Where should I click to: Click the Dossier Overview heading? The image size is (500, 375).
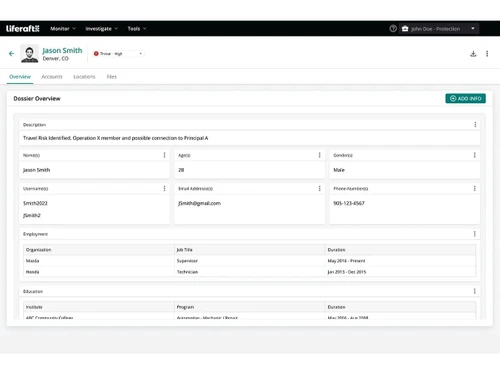(37, 99)
